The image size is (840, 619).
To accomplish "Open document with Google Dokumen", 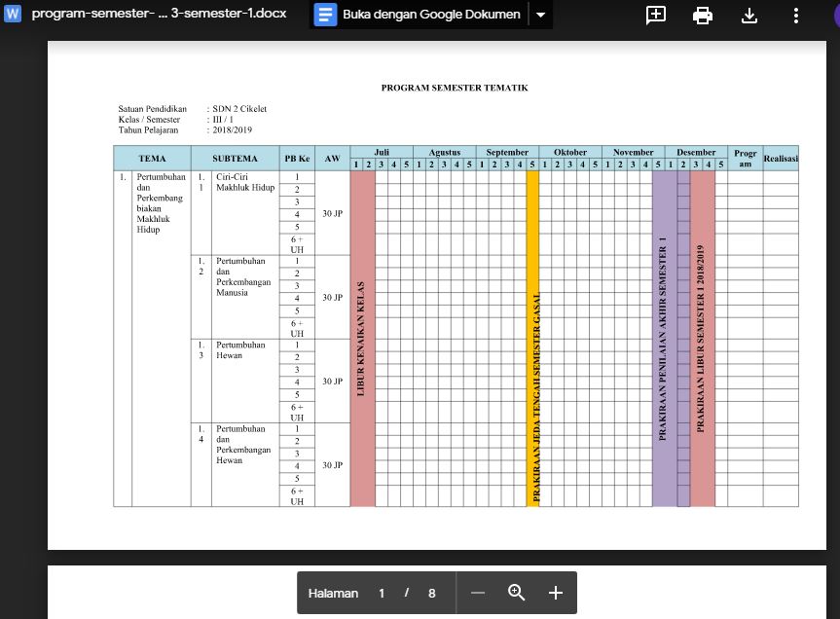I will pos(431,15).
